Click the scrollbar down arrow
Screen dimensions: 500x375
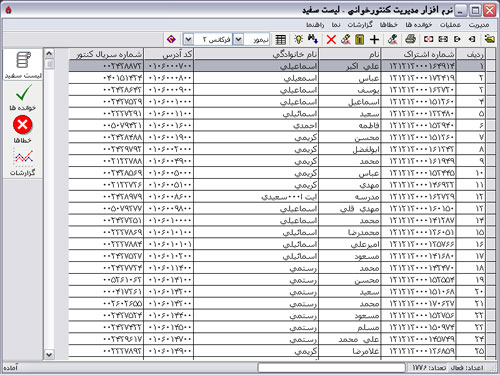[49, 354]
